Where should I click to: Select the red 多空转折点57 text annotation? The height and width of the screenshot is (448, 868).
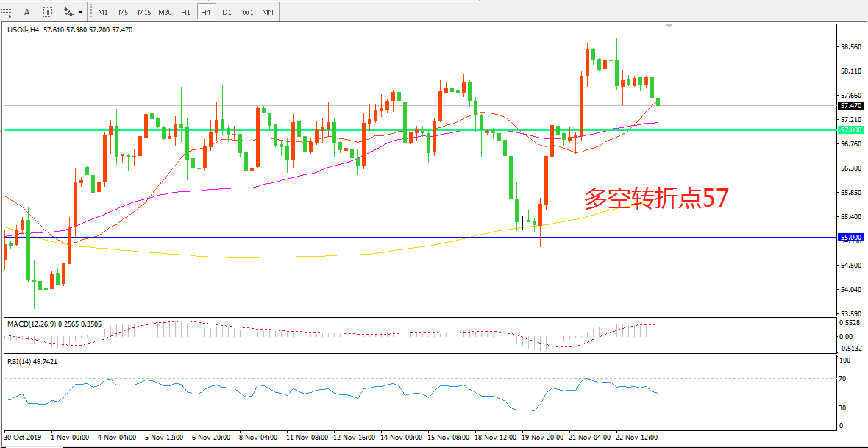(x=657, y=199)
